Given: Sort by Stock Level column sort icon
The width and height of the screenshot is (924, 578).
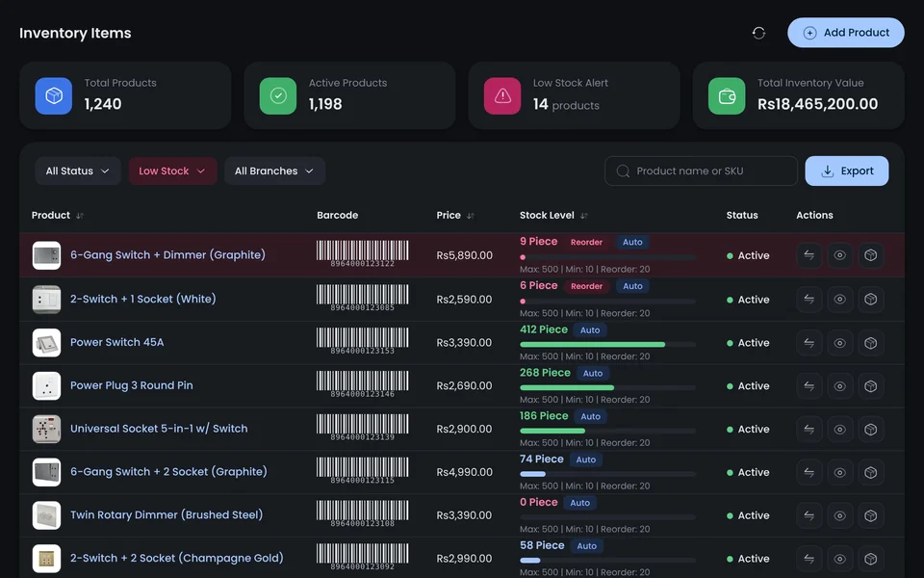Looking at the screenshot, I should pos(584,216).
